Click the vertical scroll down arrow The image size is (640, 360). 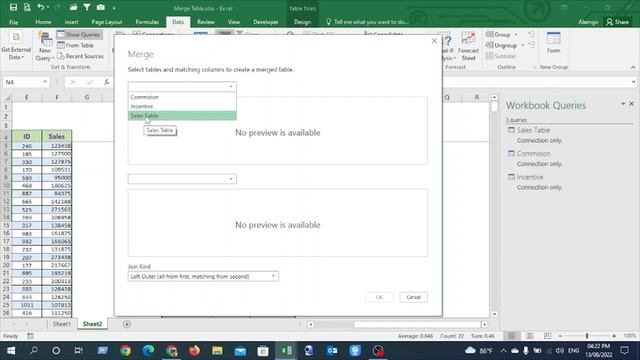click(x=494, y=314)
